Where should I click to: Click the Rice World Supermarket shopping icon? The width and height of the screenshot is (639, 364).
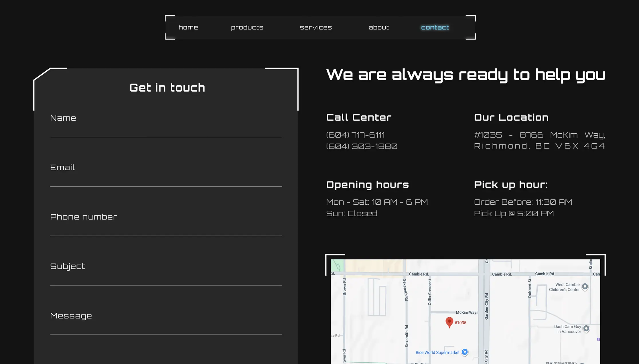[465, 352]
